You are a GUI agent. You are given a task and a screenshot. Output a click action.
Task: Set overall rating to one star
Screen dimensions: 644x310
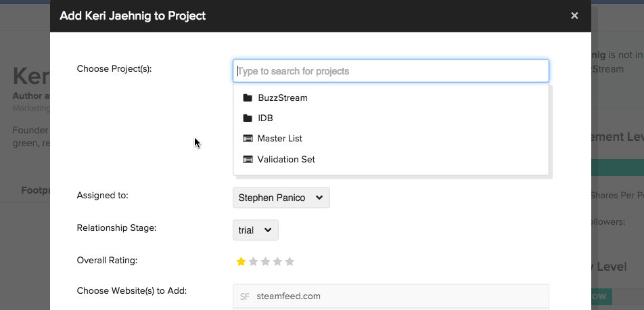(241, 261)
